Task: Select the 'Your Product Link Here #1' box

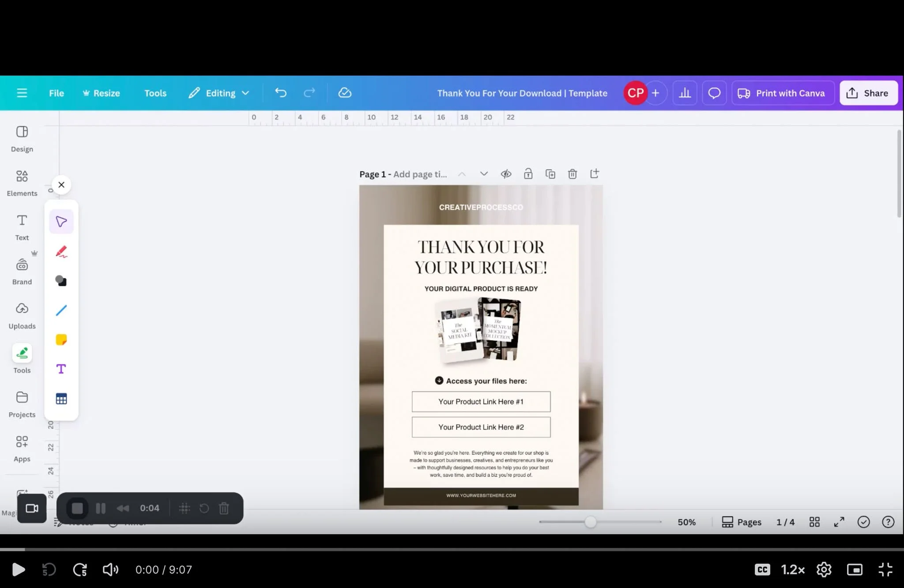Action: pyautogui.click(x=481, y=402)
